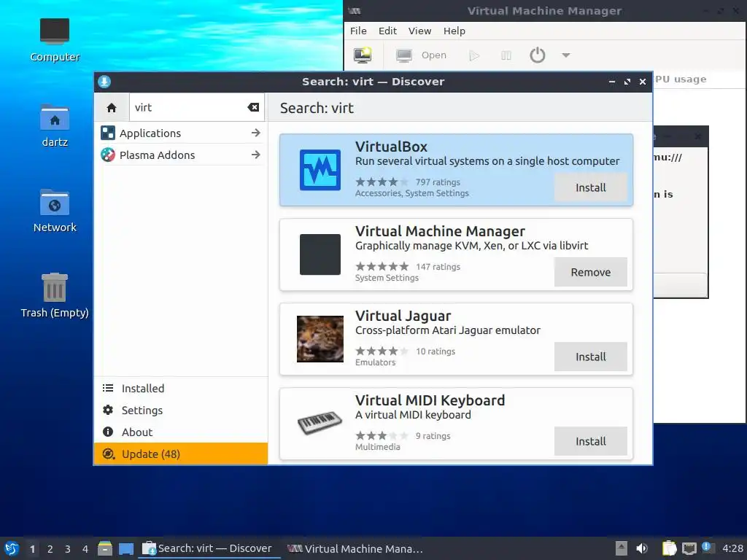747x560 pixels.
Task: Click the update notifier tray icon
Action: pyautogui.click(x=708, y=548)
